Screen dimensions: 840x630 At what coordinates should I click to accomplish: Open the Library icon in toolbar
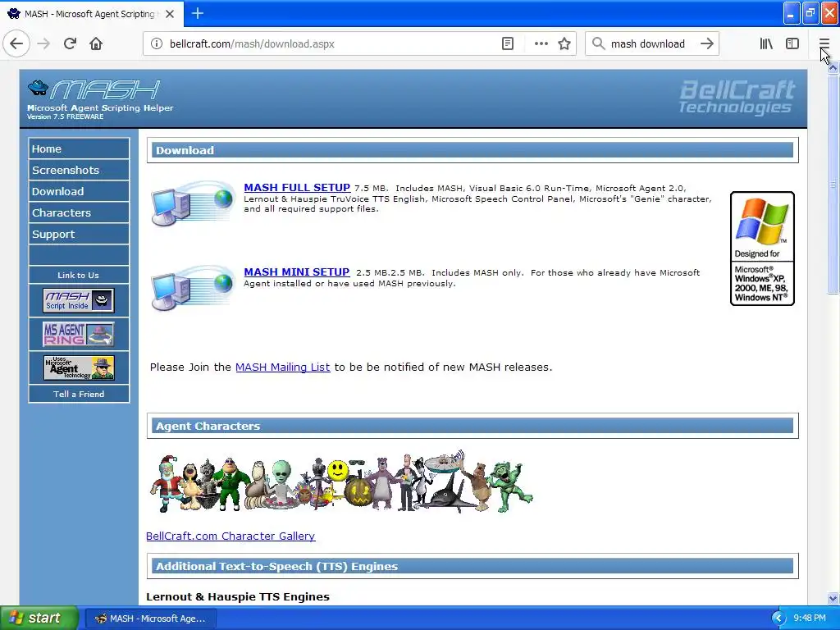(766, 44)
